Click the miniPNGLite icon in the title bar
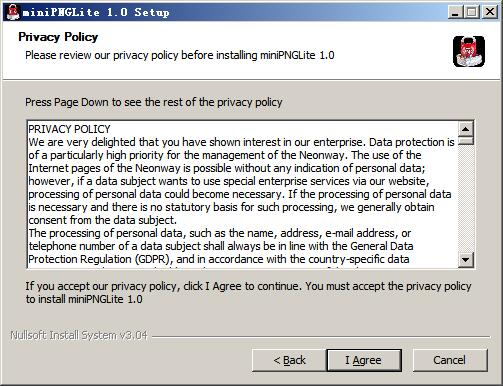This screenshot has height=386, width=503. pyautogui.click(x=13, y=12)
